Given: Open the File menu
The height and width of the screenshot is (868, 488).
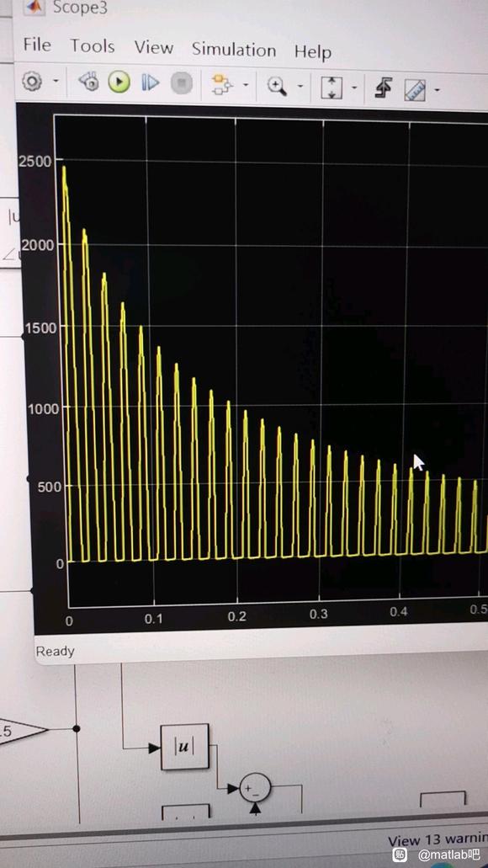Looking at the screenshot, I should [37, 45].
